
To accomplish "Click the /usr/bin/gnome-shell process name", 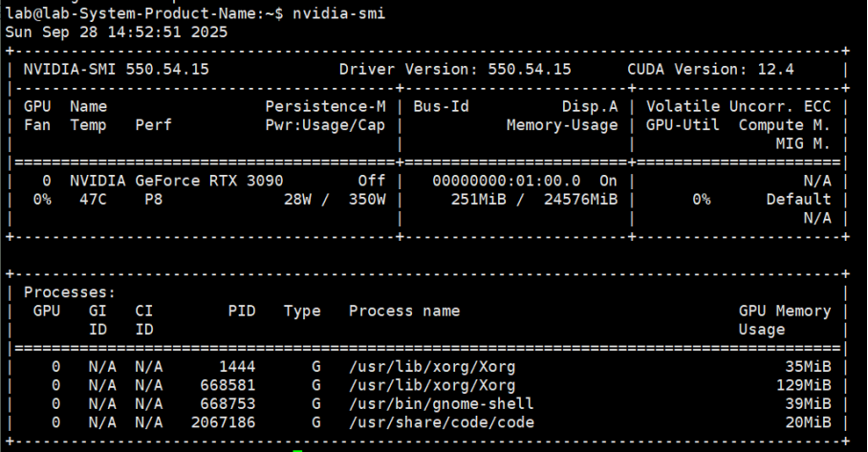I will (442, 404).
